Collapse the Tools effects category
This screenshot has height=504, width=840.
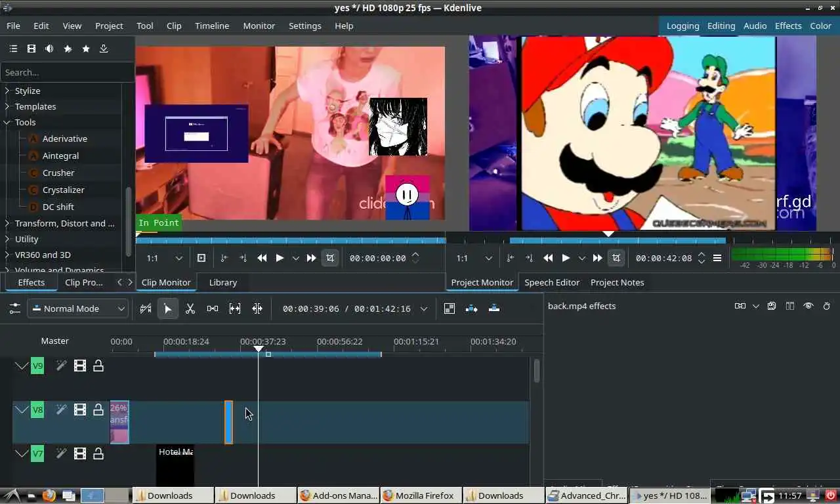tap(7, 122)
